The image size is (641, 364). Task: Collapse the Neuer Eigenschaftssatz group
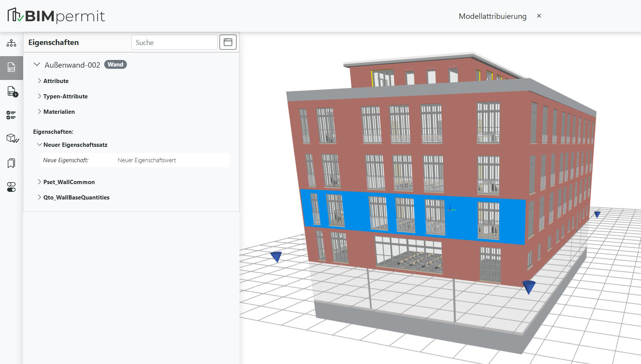coord(39,145)
